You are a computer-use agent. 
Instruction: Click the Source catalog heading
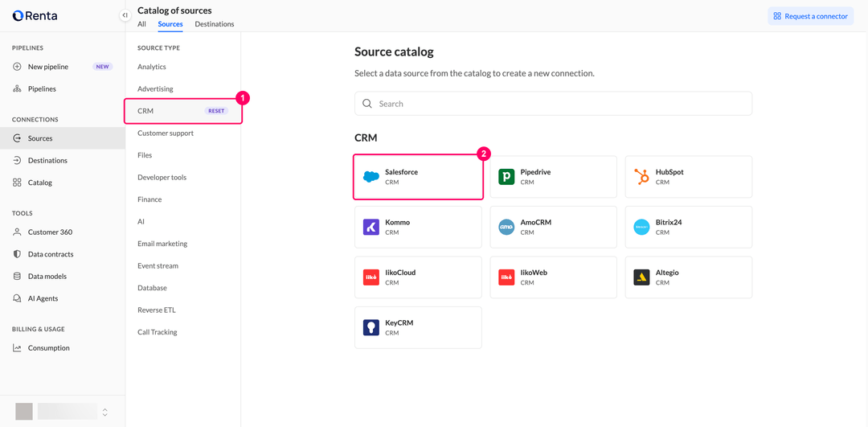click(x=394, y=52)
